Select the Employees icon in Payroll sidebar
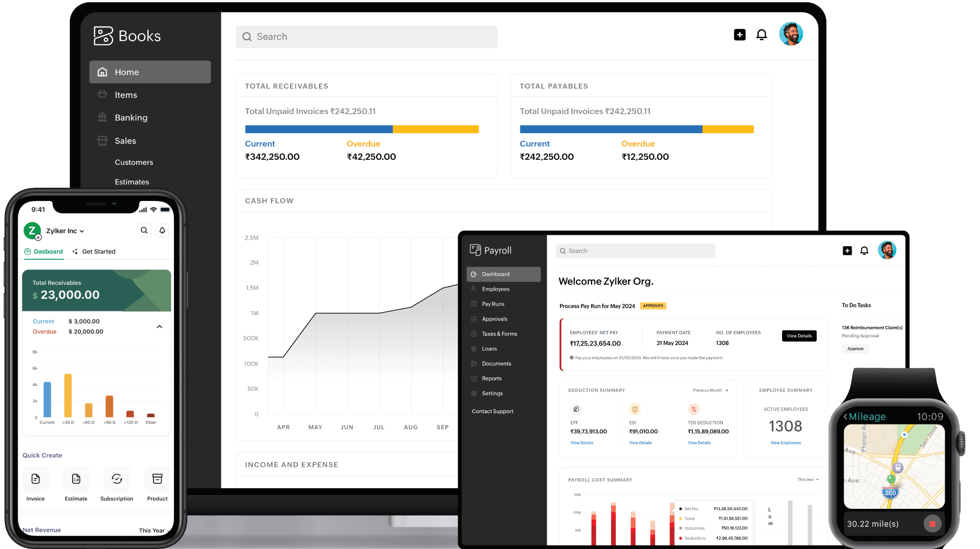The height and width of the screenshot is (549, 980). click(x=474, y=289)
